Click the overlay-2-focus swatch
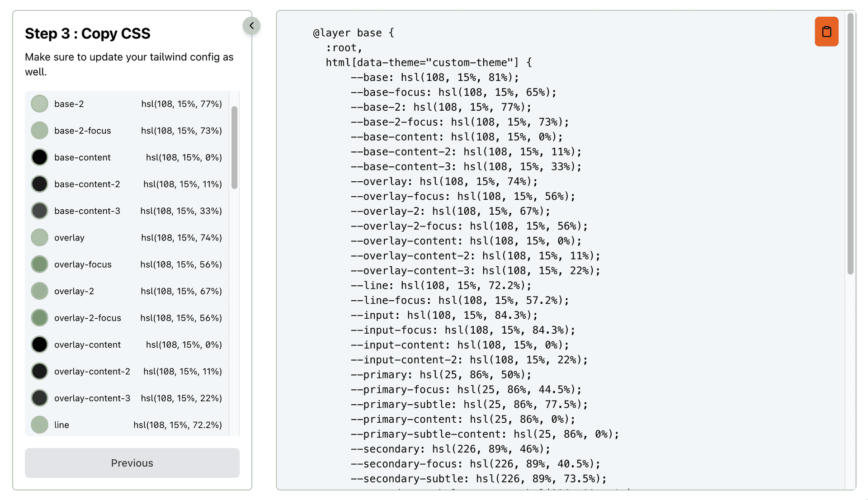This screenshot has height=500, width=868. tap(40, 318)
